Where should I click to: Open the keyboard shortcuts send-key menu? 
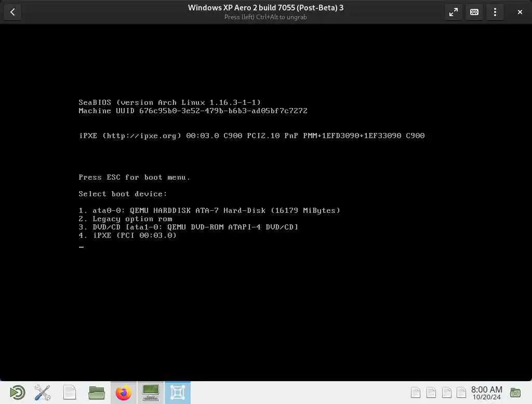[474, 12]
